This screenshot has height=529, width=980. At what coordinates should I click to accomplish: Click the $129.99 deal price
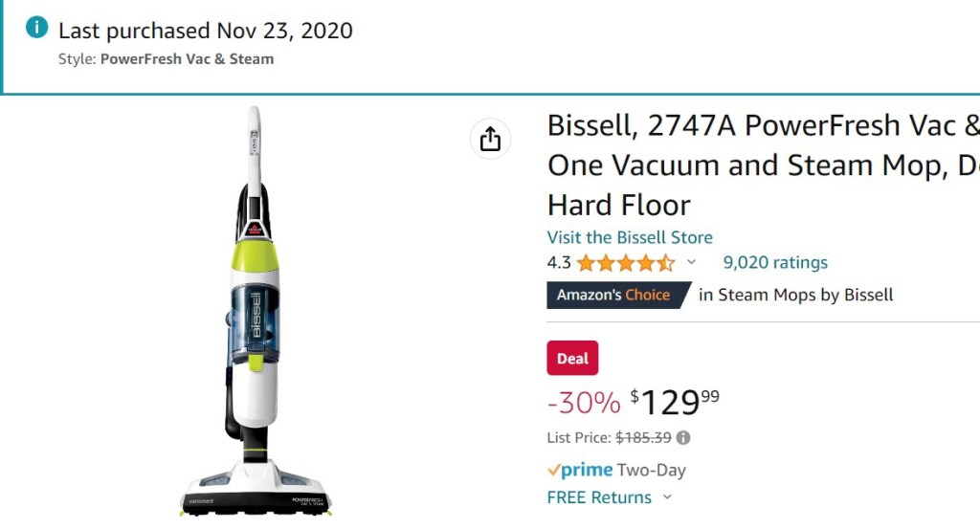(x=675, y=402)
